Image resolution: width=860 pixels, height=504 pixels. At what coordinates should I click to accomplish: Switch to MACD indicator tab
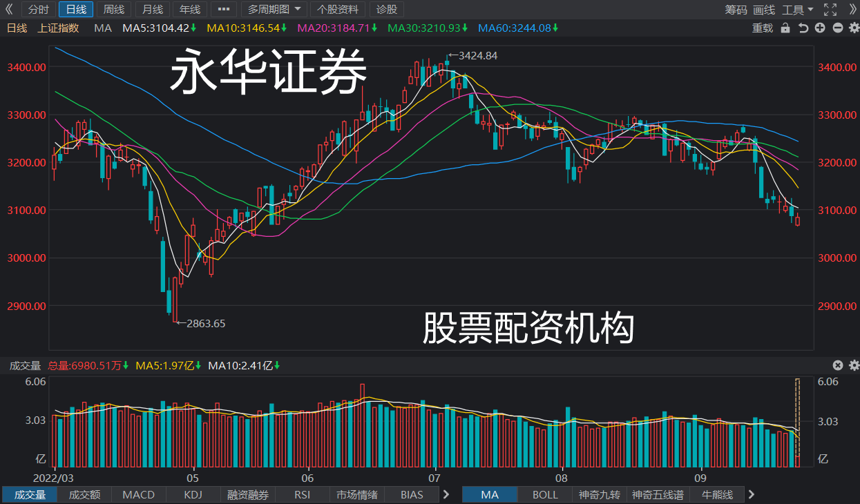click(x=138, y=494)
